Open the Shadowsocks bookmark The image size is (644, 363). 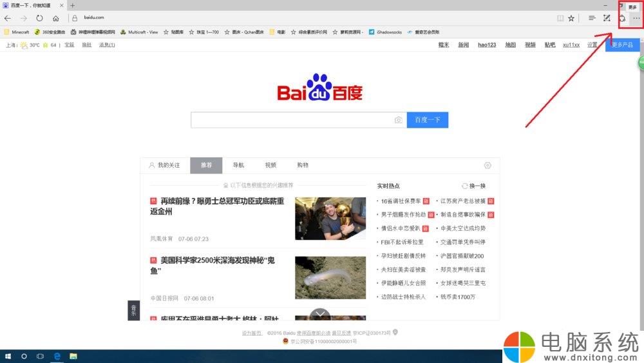tap(385, 32)
